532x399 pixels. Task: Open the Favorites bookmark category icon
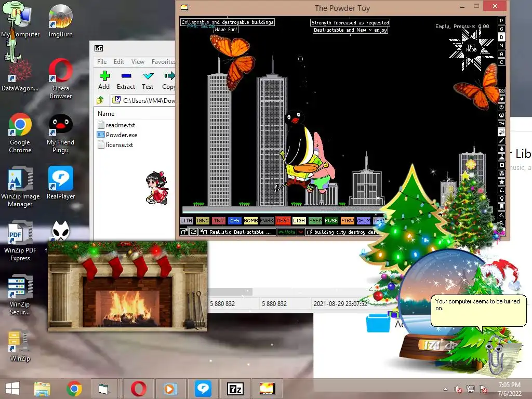pyautogui.click(x=502, y=207)
